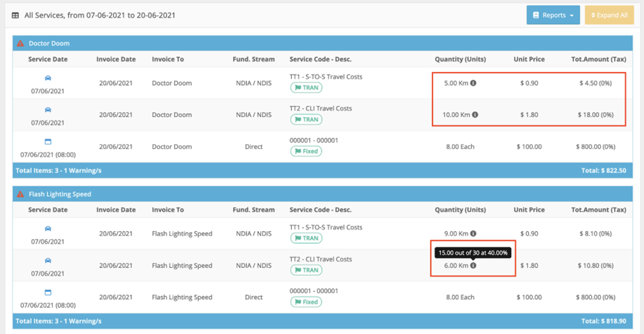Click the $ 4.50 (0%) amount
This screenshot has width=644, height=334.
[x=596, y=83]
